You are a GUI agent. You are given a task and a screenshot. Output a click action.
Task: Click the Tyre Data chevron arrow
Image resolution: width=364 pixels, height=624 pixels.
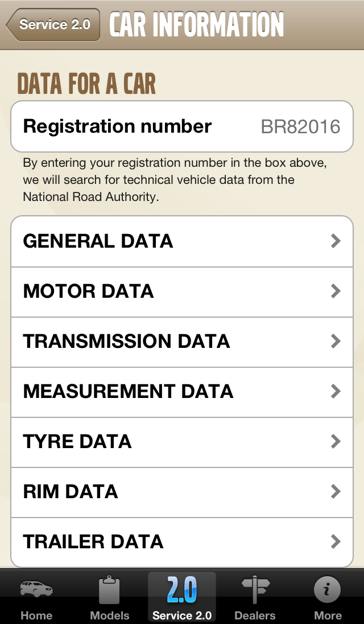[x=336, y=442]
